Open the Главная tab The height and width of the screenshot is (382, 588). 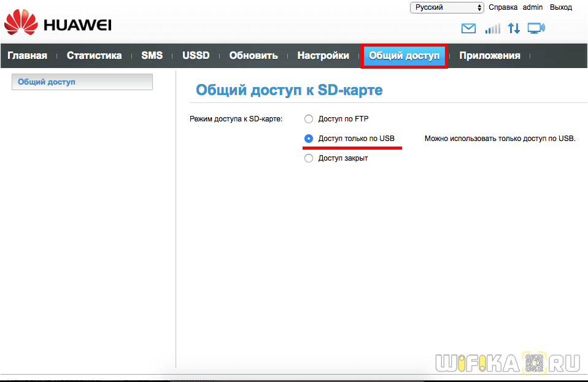point(27,56)
